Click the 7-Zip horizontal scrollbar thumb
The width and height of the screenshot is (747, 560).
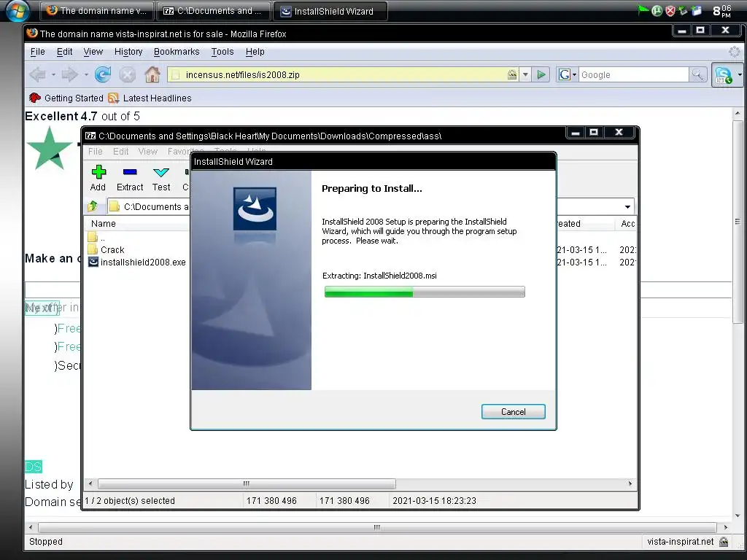(247, 484)
